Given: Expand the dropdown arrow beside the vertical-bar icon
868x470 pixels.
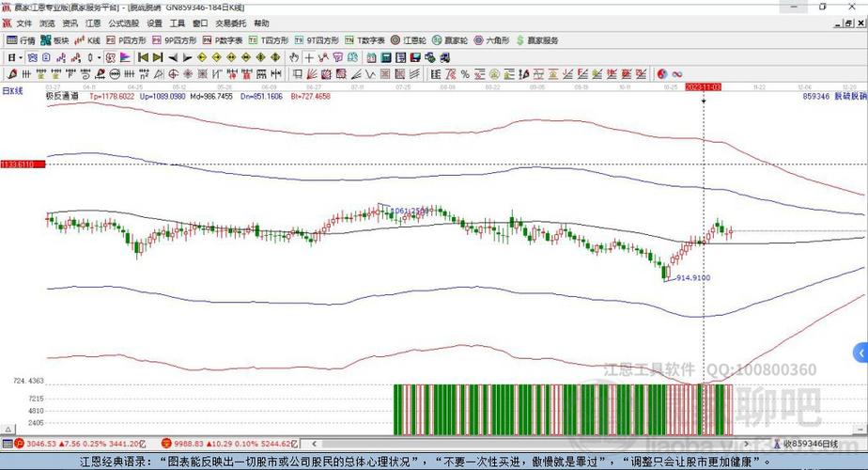Looking at the screenshot, I should coord(99,57).
